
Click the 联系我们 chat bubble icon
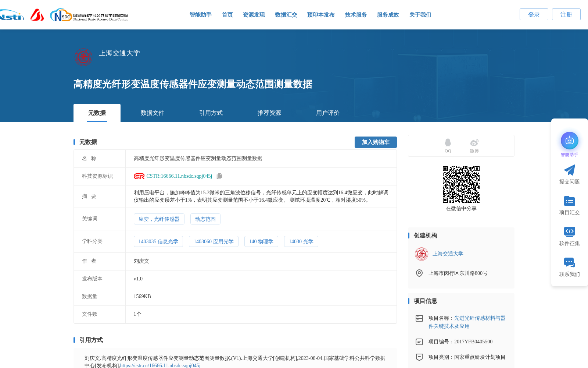(x=569, y=262)
